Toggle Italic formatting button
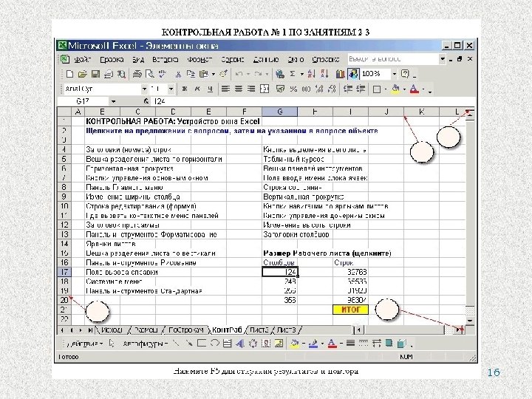Screen dimensions: 532x399 click(197, 89)
